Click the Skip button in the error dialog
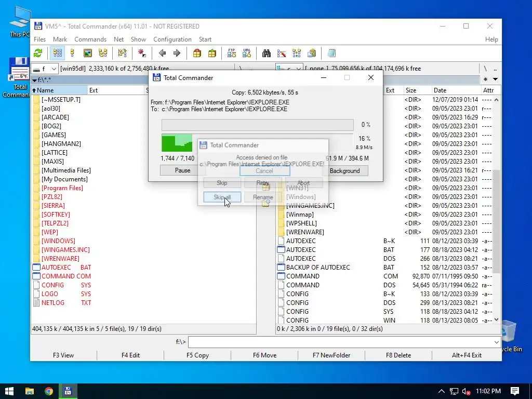 tap(222, 183)
